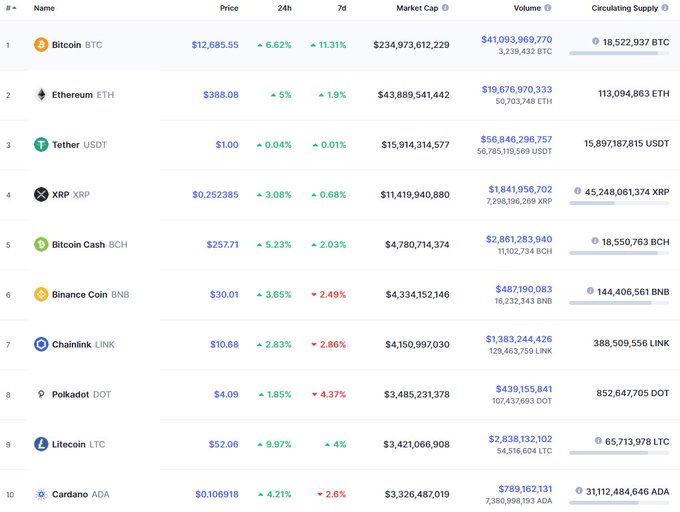Click the Bitcoin Cash green logo icon
The height and width of the screenshot is (512, 680).
coord(41,245)
